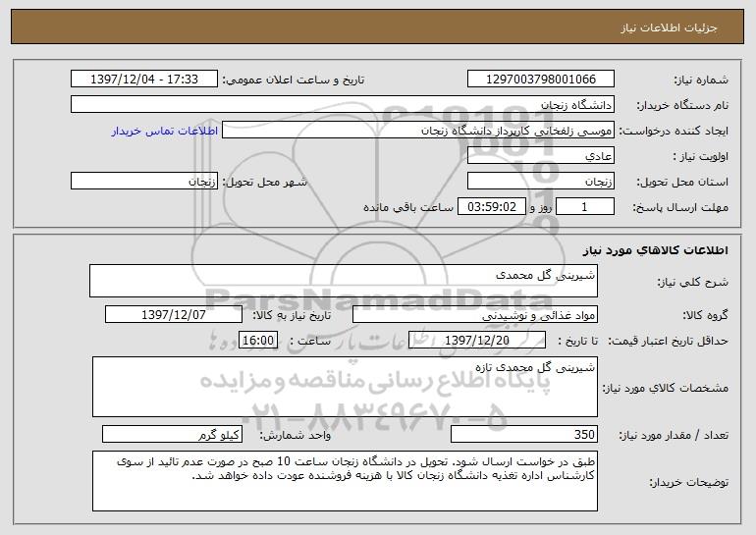Click the label حداقل تاریخ اعتبار قیمت
This screenshot has width=756, height=535.
668,342
